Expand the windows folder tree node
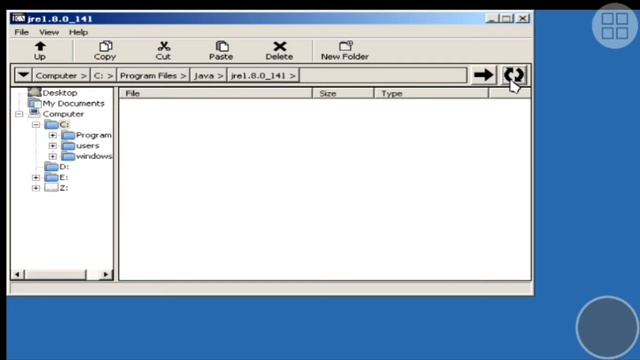Viewport: 640px width, 360px height. point(53,156)
